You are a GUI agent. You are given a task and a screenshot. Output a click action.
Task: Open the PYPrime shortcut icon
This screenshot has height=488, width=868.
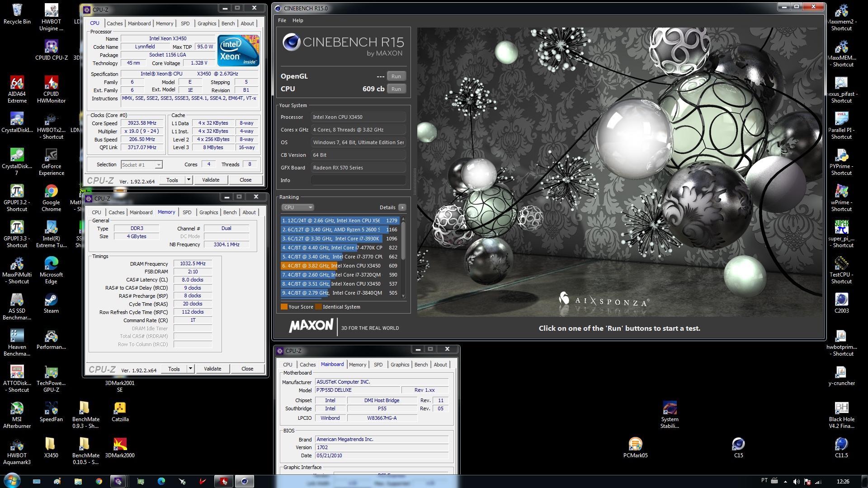pyautogui.click(x=841, y=162)
